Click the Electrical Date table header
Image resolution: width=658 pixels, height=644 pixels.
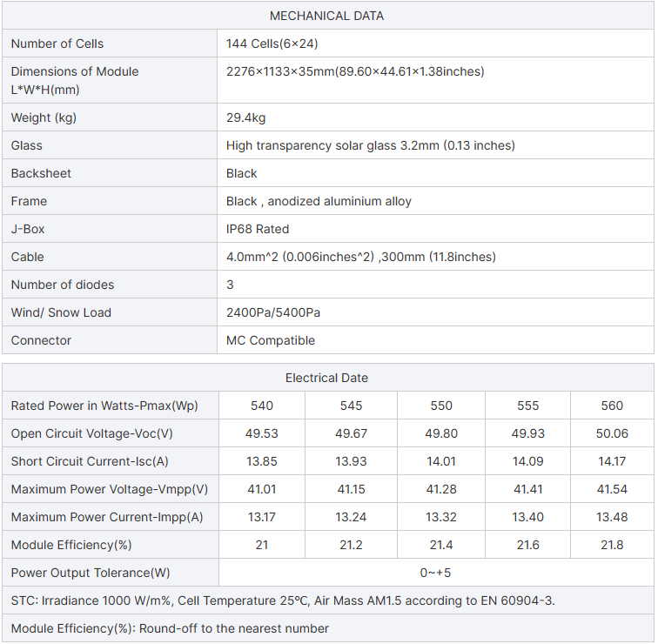pyautogui.click(x=326, y=378)
